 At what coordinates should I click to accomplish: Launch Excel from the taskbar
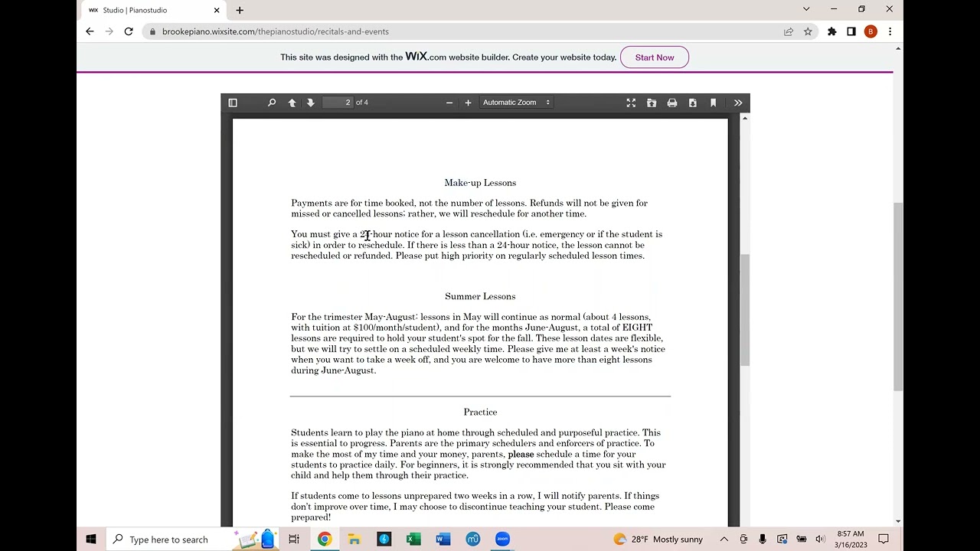pyautogui.click(x=413, y=540)
